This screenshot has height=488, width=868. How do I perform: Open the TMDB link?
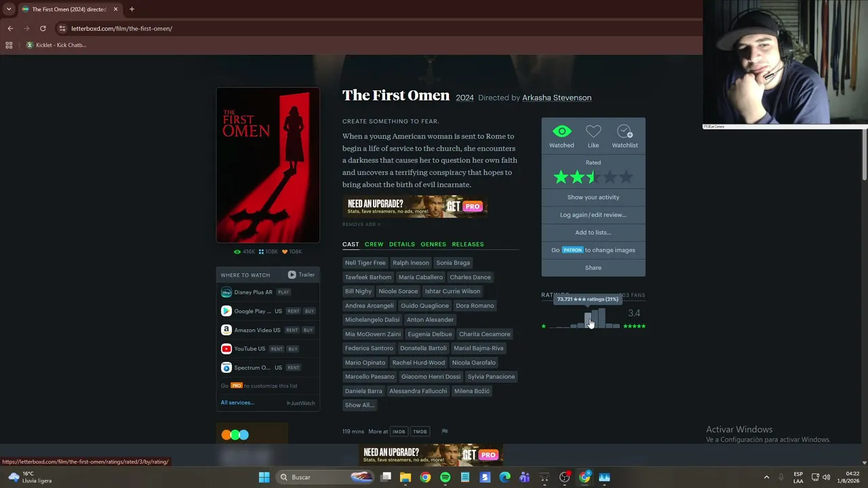420,432
